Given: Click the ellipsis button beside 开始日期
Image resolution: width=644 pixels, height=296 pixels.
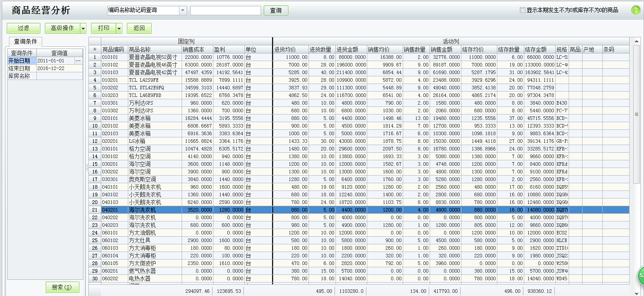Looking at the screenshot, I should 78,61.
